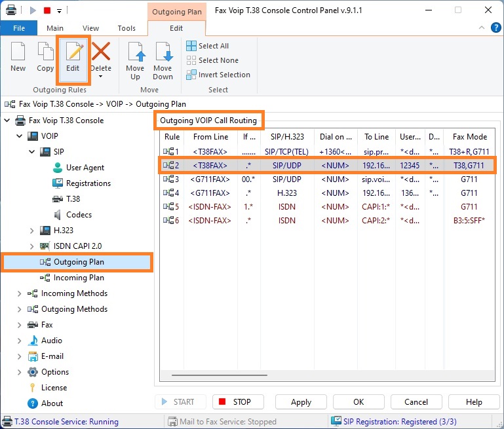Image resolution: width=504 pixels, height=429 pixels.
Task: Click the H.323 phone icon
Action: (x=45, y=231)
